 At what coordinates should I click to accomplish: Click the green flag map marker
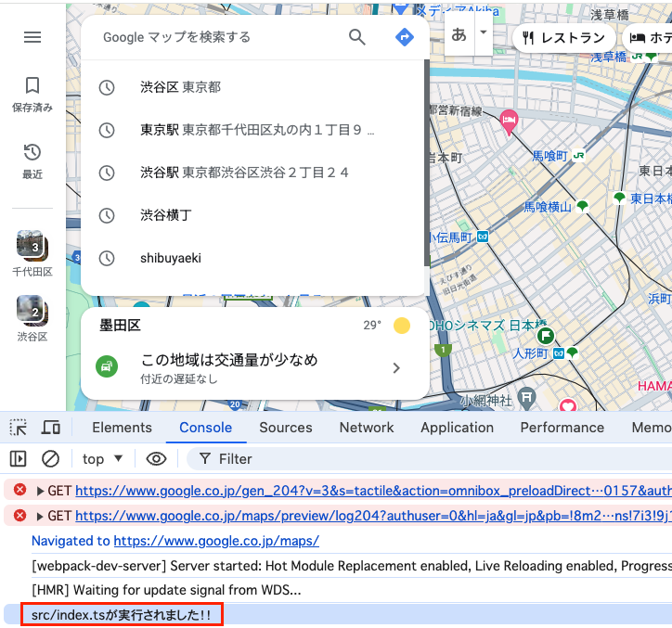click(x=546, y=336)
